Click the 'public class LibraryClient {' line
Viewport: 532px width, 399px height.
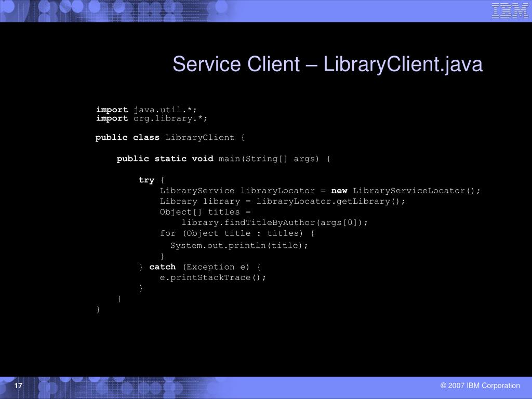click(x=170, y=137)
